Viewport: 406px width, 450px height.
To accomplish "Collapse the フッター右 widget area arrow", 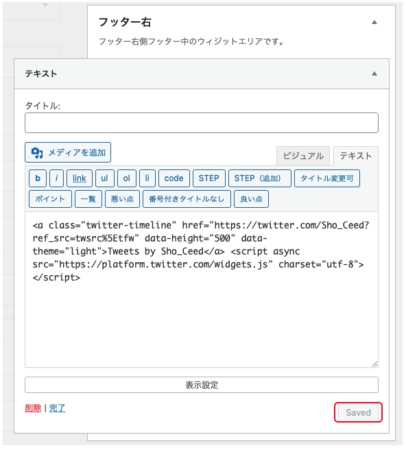I will point(374,22).
